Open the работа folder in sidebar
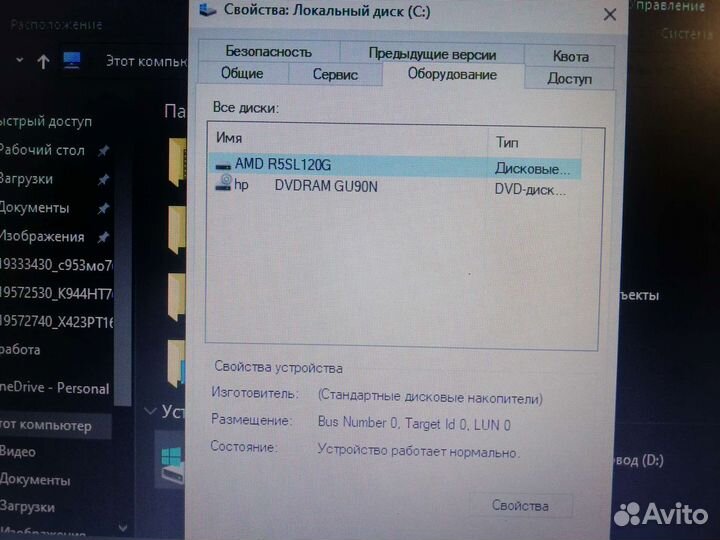Viewport: 720px width, 540px height. click(20, 349)
